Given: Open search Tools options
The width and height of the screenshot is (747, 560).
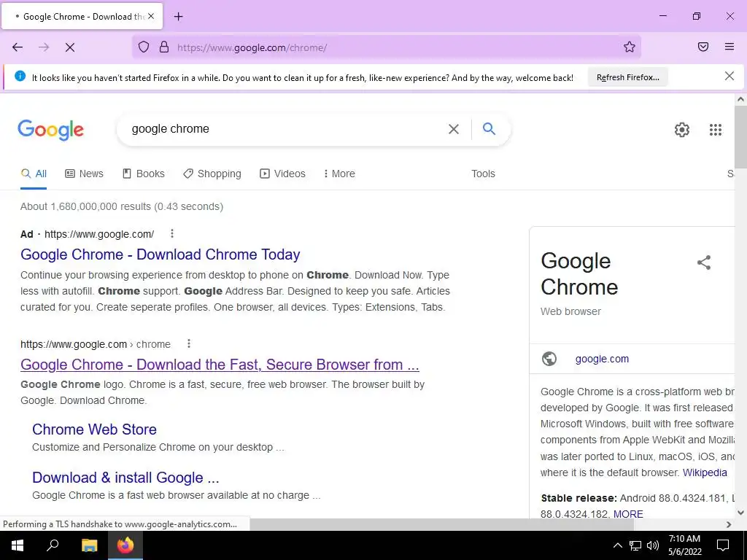Looking at the screenshot, I should (x=483, y=174).
